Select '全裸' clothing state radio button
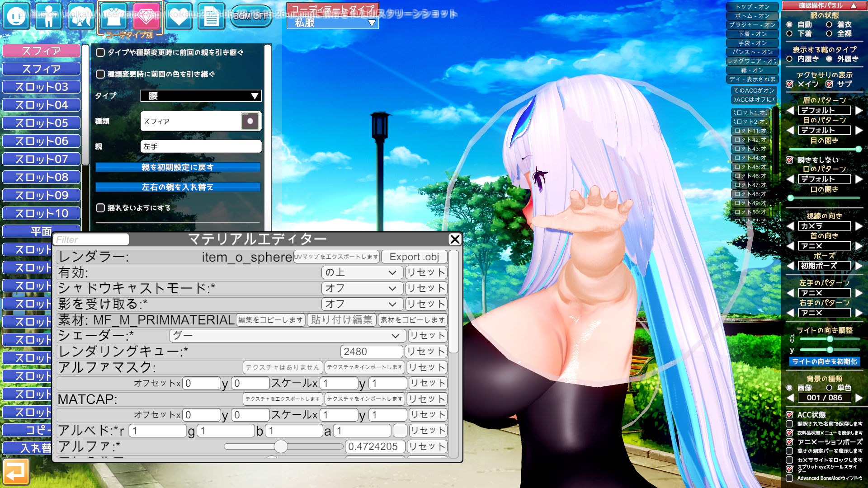Screen dimensions: 868x488 [829, 33]
